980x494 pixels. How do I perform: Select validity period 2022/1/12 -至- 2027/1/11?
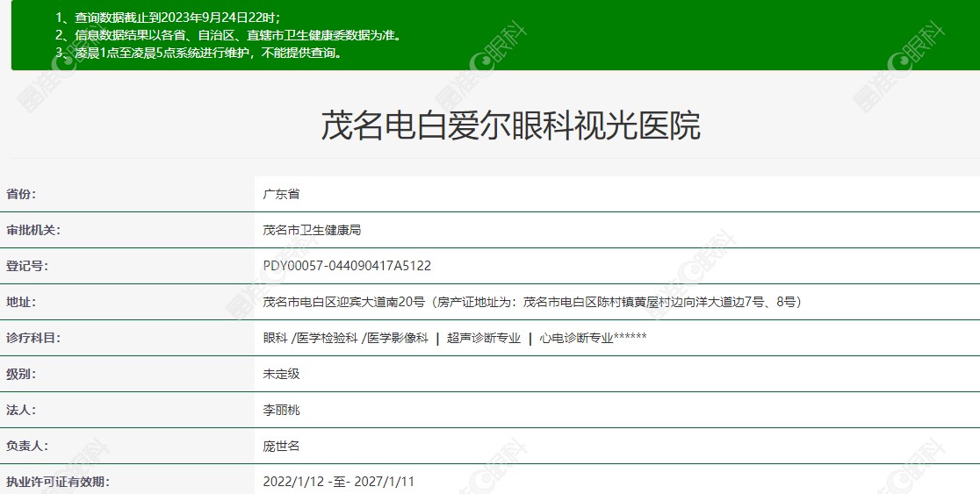[x=339, y=482]
